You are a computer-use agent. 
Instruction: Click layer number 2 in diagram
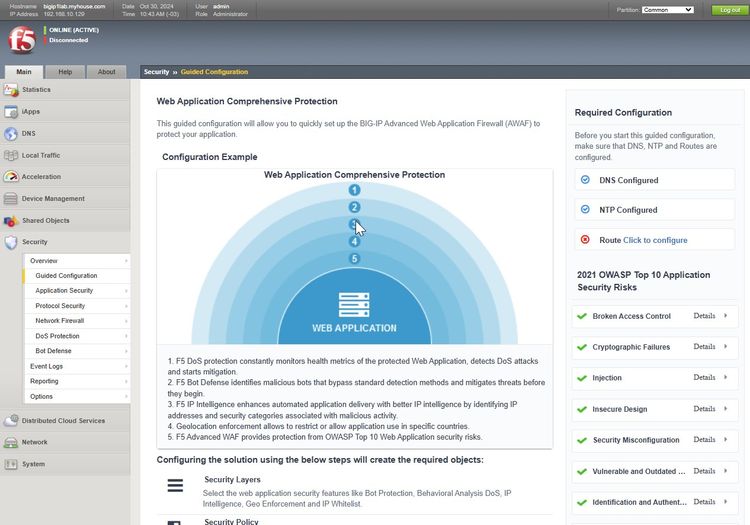(x=354, y=207)
